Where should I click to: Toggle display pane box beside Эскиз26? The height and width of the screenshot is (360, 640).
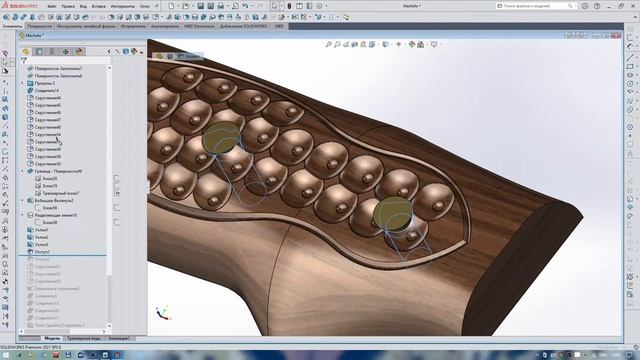(x=117, y=178)
